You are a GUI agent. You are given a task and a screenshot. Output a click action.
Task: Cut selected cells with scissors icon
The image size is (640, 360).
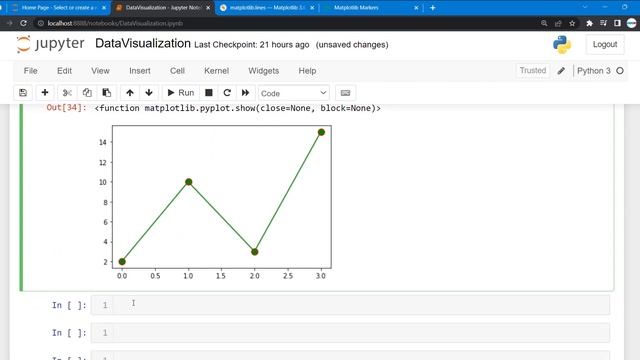click(67, 93)
